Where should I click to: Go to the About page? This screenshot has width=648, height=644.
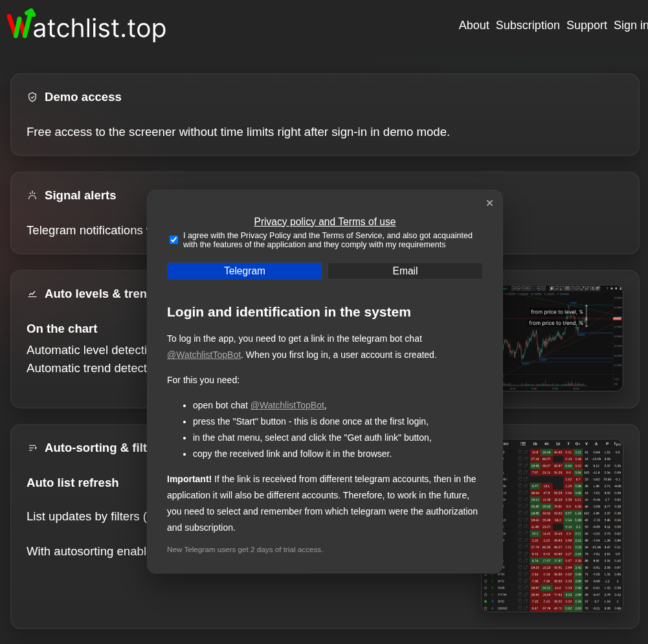[474, 25]
